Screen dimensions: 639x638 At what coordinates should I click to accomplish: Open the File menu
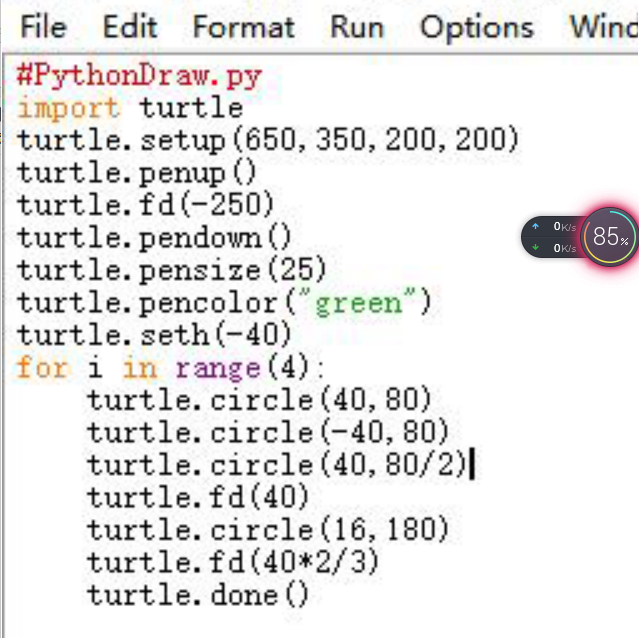[44, 27]
